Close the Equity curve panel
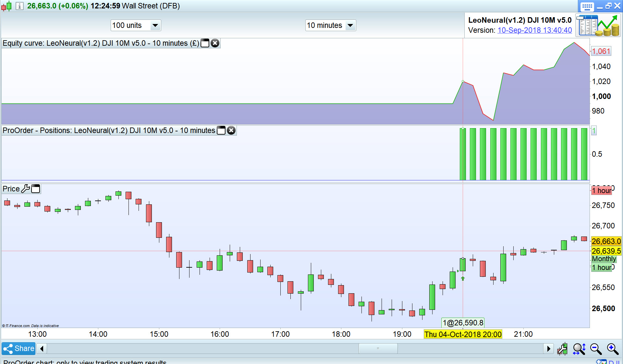The image size is (623, 364). (x=215, y=43)
